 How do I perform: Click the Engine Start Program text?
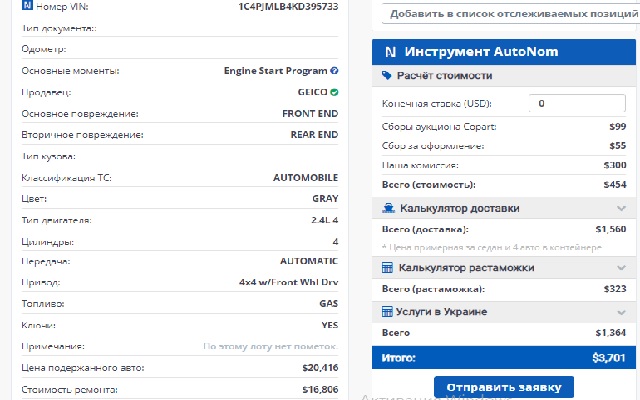276,71
